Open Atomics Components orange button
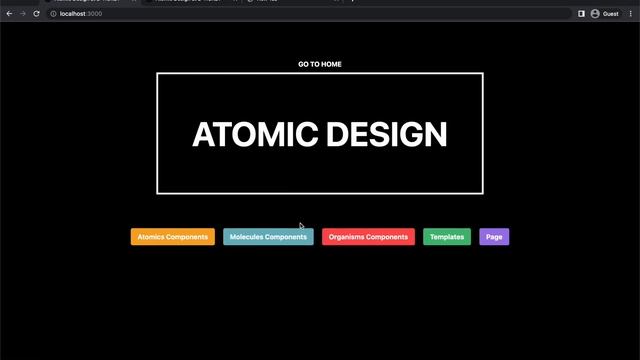Image resolution: width=640 pixels, height=360 pixels. point(173,237)
